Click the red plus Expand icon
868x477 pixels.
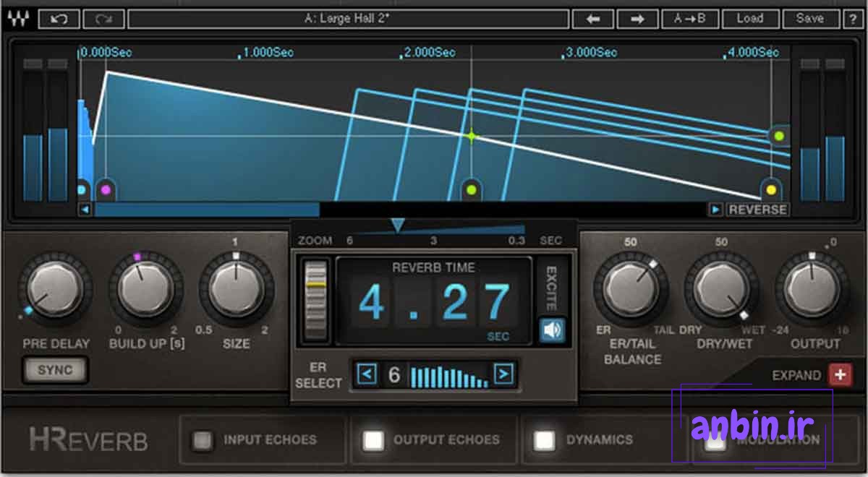[x=840, y=375]
